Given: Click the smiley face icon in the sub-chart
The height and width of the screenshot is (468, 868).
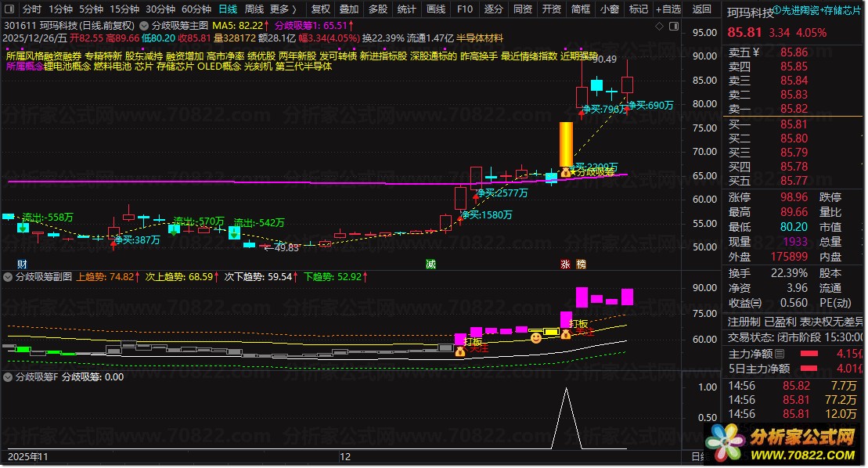Looking at the screenshot, I should coord(536,337).
